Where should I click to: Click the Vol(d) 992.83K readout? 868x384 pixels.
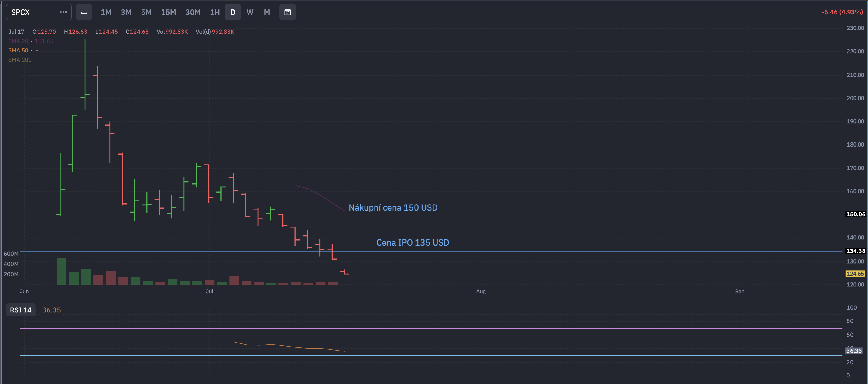pos(215,32)
